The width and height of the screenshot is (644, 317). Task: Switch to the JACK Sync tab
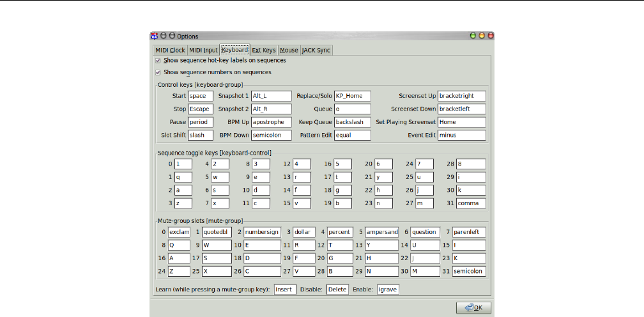(x=316, y=50)
